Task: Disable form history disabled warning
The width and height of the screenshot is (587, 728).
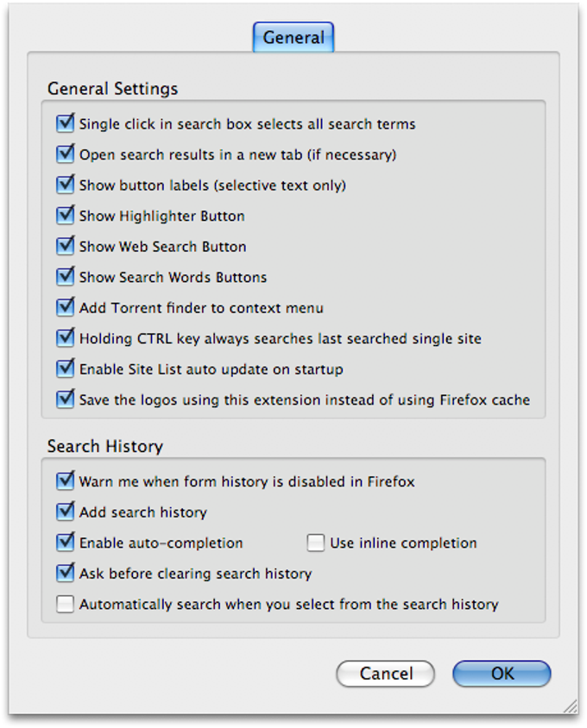Action: (x=65, y=481)
